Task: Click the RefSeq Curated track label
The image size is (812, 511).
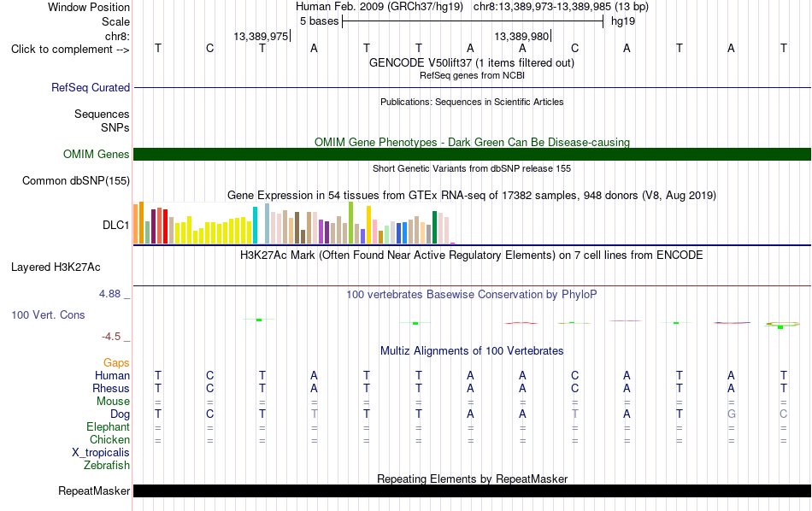Action: pyautogui.click(x=90, y=87)
